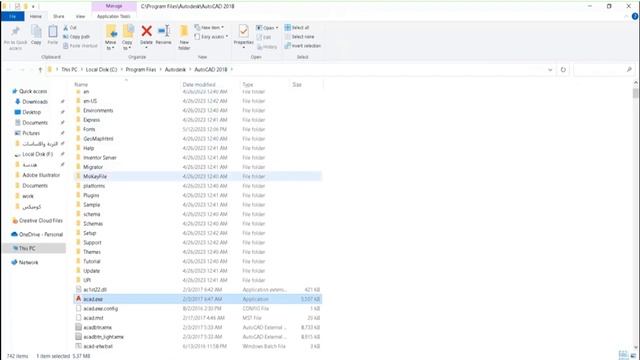Open OneDrive - Personal
640x360 pixels.
tap(37, 235)
